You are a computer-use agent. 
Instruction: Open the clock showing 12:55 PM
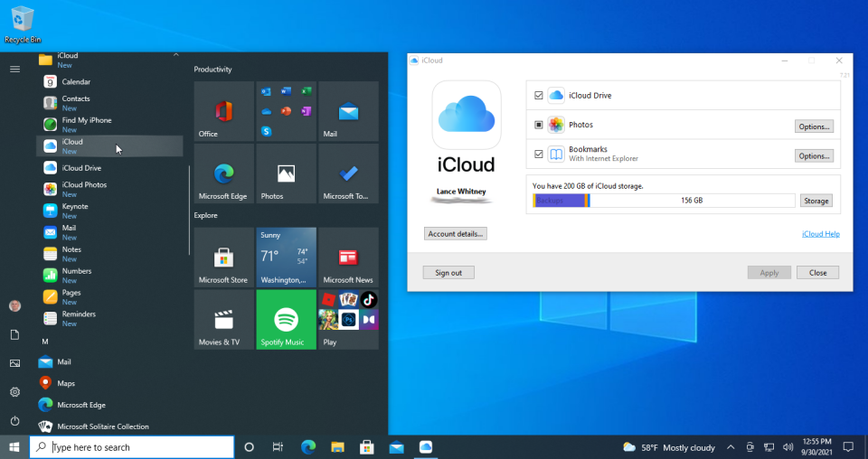pyautogui.click(x=816, y=447)
